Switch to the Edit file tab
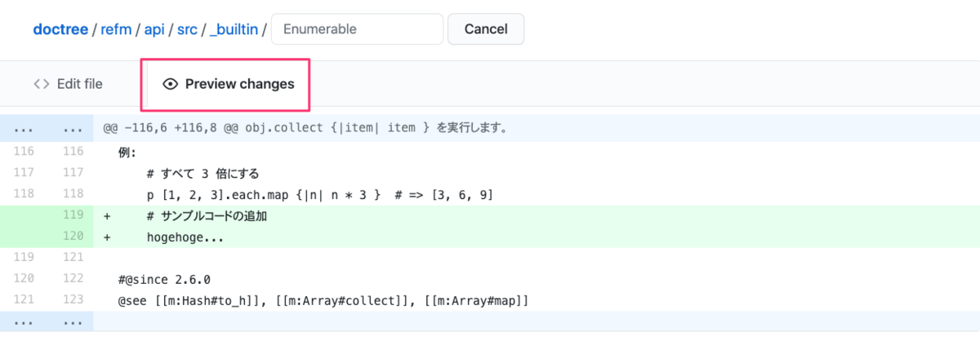980x341 pixels. pos(68,84)
